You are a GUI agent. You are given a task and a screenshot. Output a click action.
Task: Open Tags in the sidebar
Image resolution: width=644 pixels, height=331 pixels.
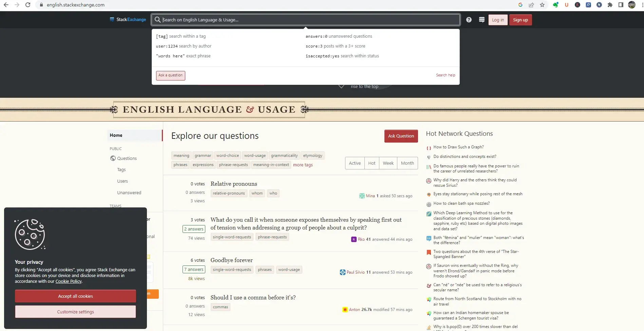click(121, 170)
